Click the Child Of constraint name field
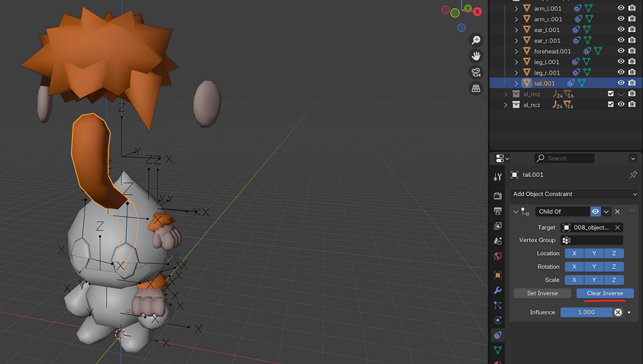Viewport: 643px width, 364px height. [563, 212]
